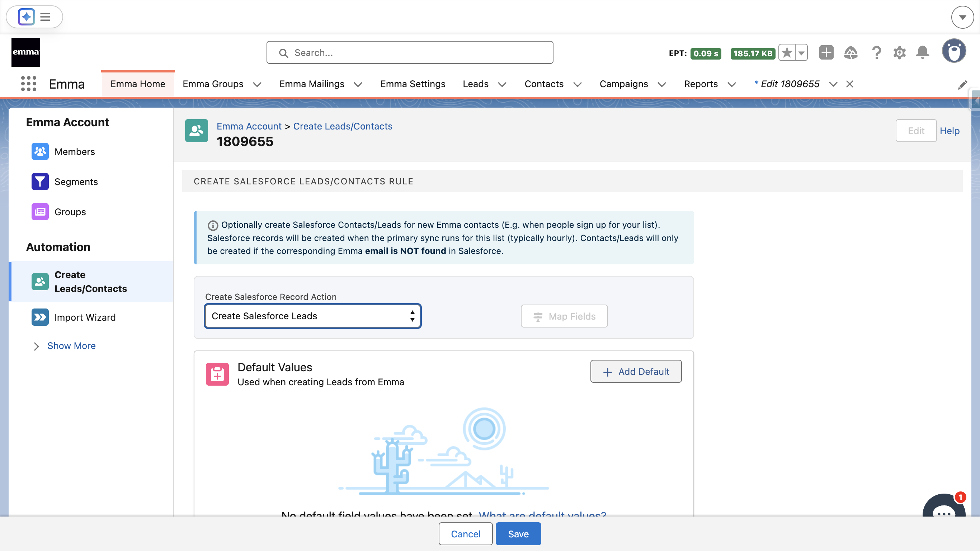
Task: Select Create Leads/Contacts in the sidebar
Action: tap(91, 282)
